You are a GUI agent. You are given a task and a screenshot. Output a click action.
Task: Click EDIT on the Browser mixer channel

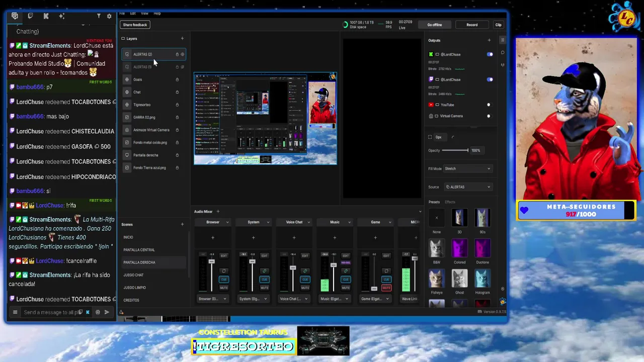point(224,255)
